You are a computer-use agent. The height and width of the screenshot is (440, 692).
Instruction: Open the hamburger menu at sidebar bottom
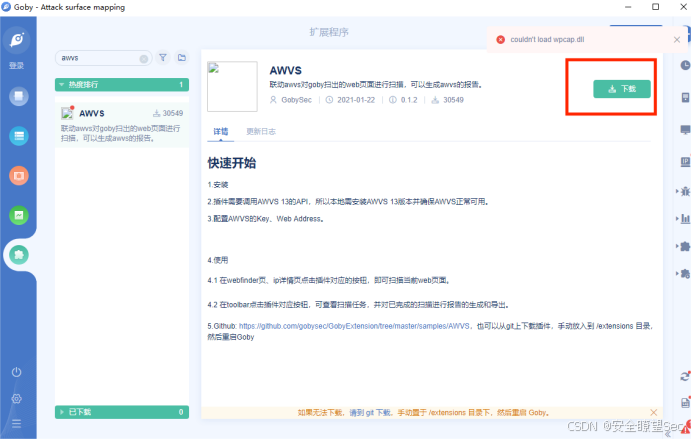pos(16,424)
